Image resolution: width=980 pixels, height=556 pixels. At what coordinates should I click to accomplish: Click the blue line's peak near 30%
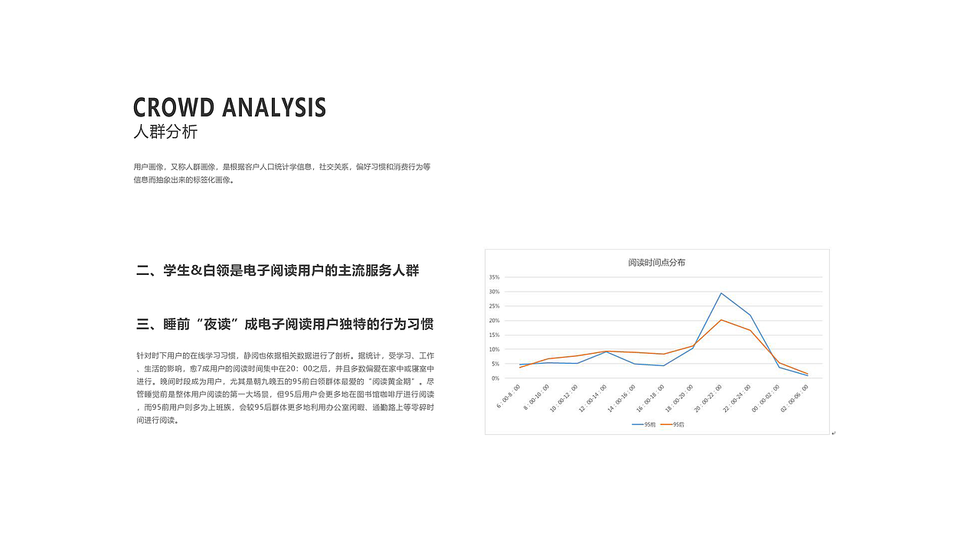point(721,293)
